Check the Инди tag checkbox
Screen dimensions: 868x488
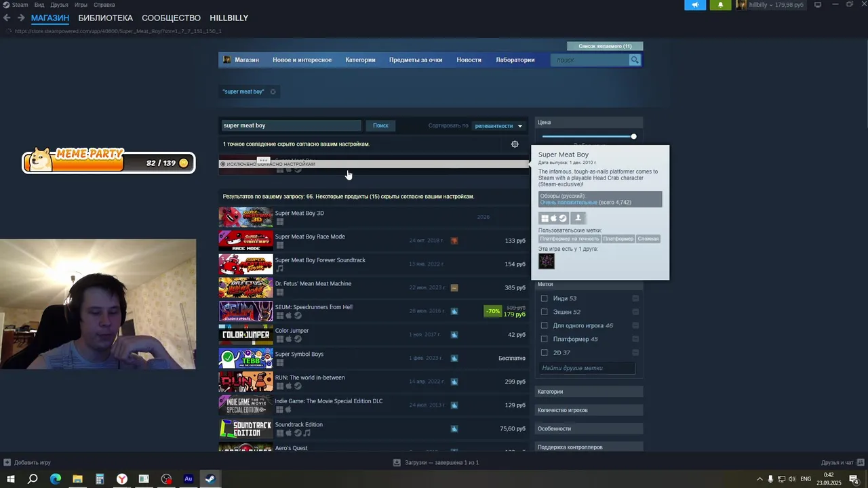544,298
